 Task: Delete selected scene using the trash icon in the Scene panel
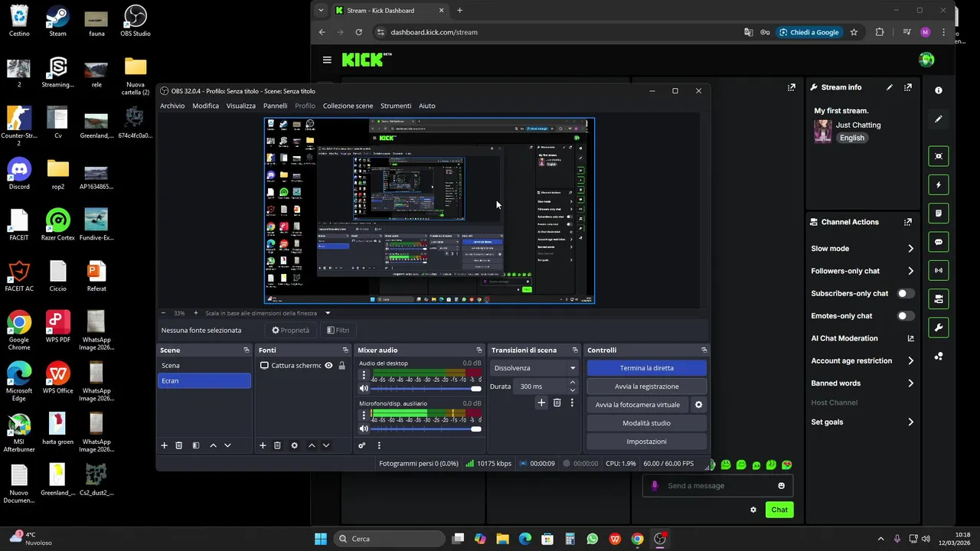pos(179,445)
